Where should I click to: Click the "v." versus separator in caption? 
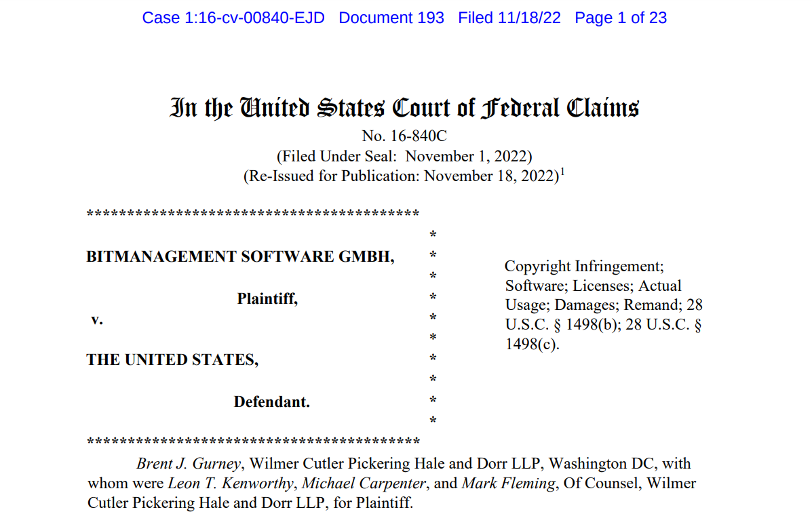point(97,319)
